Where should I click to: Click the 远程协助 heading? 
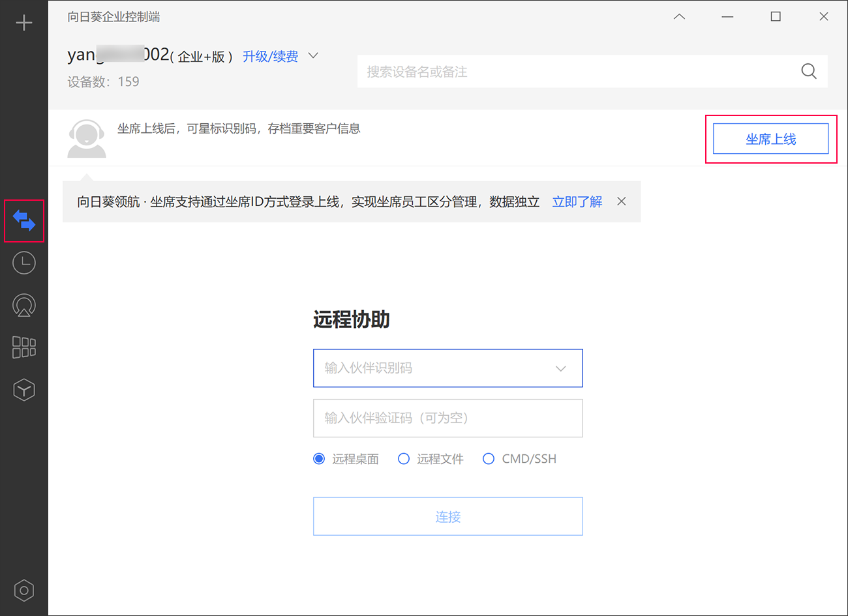352,319
